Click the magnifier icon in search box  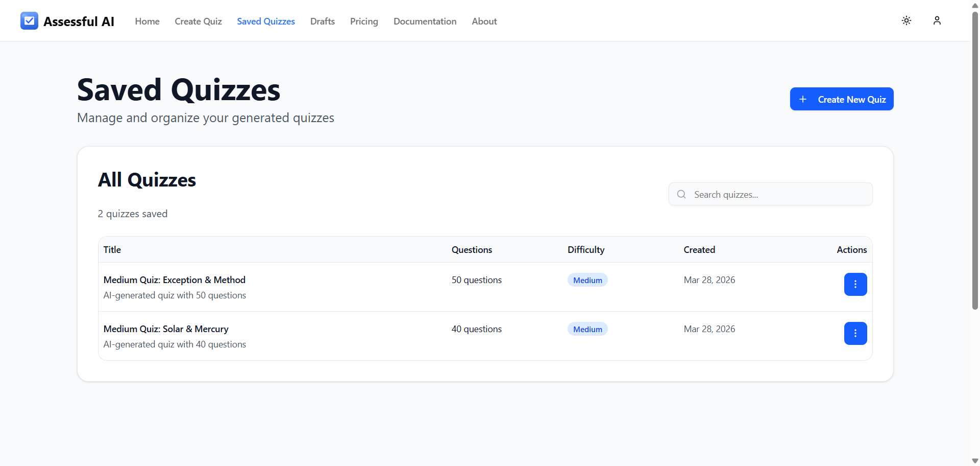(x=681, y=194)
